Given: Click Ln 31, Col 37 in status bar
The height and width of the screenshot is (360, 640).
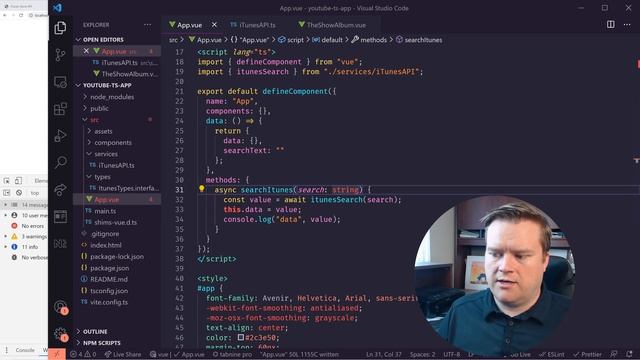Looking at the screenshot, I should 384,354.
